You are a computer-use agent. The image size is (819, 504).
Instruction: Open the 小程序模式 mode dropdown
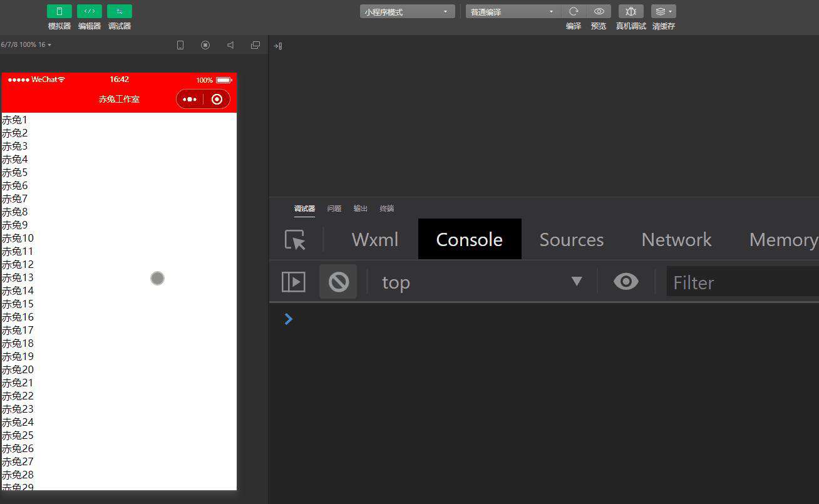pos(407,12)
